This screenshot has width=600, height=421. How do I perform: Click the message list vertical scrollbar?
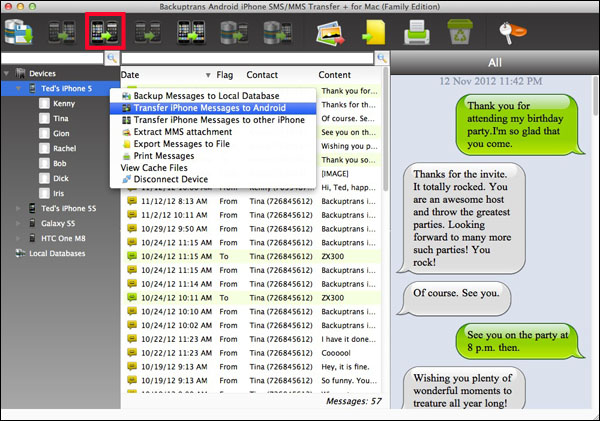click(x=385, y=130)
